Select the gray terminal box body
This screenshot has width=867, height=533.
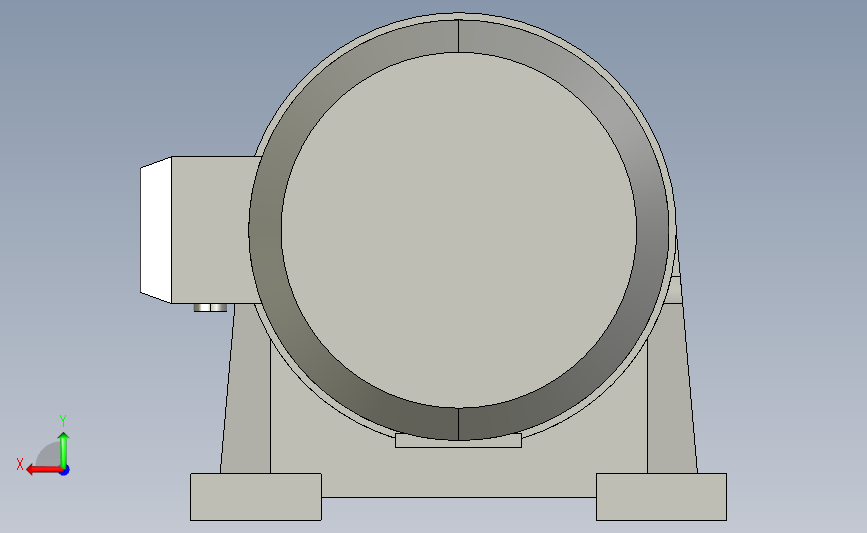point(210,230)
